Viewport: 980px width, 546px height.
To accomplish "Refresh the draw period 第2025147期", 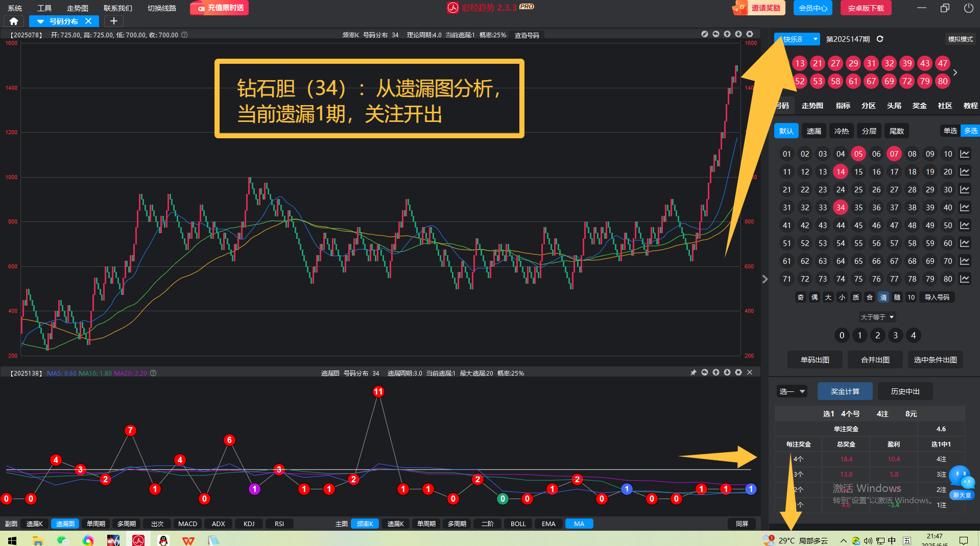I will tap(880, 39).
